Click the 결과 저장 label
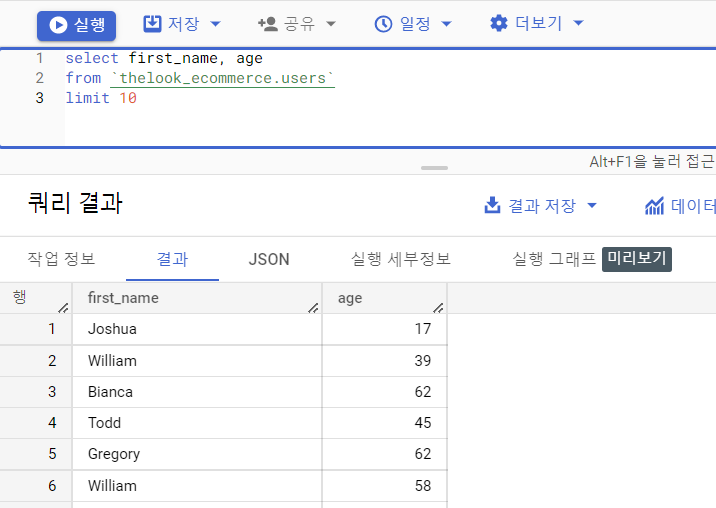This screenshot has height=508, width=716. (x=542, y=206)
